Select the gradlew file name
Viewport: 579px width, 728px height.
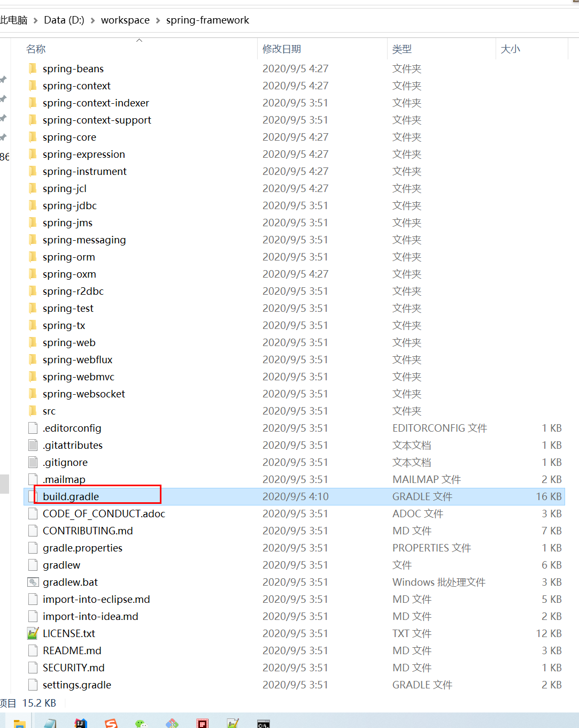(61, 565)
